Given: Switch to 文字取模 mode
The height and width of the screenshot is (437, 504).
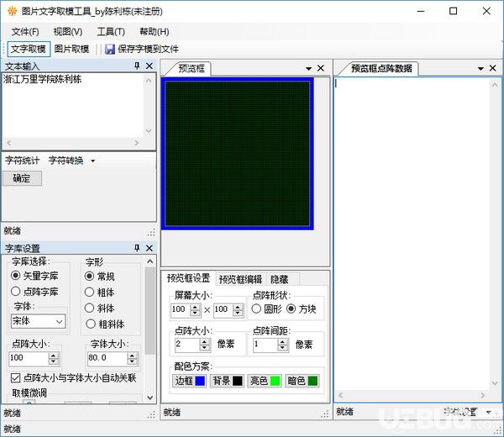Looking at the screenshot, I should [29, 50].
